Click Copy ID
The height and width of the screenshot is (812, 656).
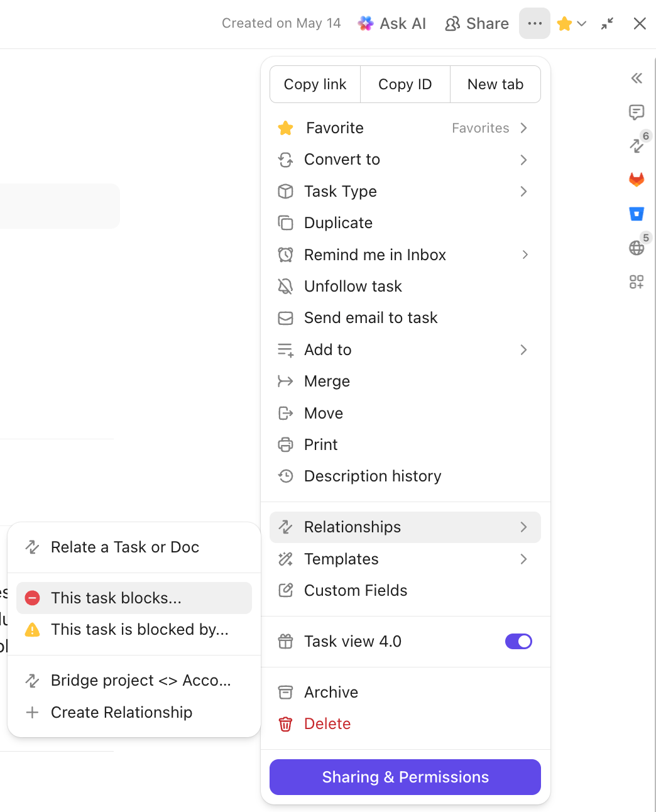[x=405, y=84]
